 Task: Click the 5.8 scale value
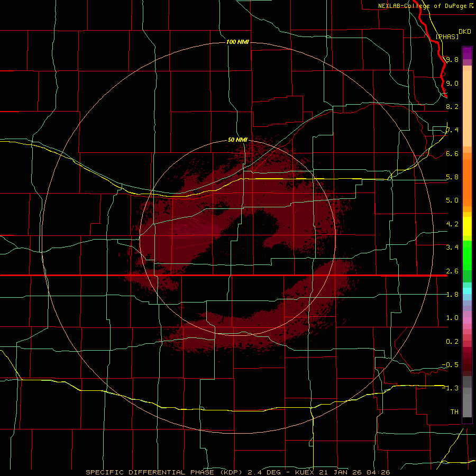(x=452, y=177)
